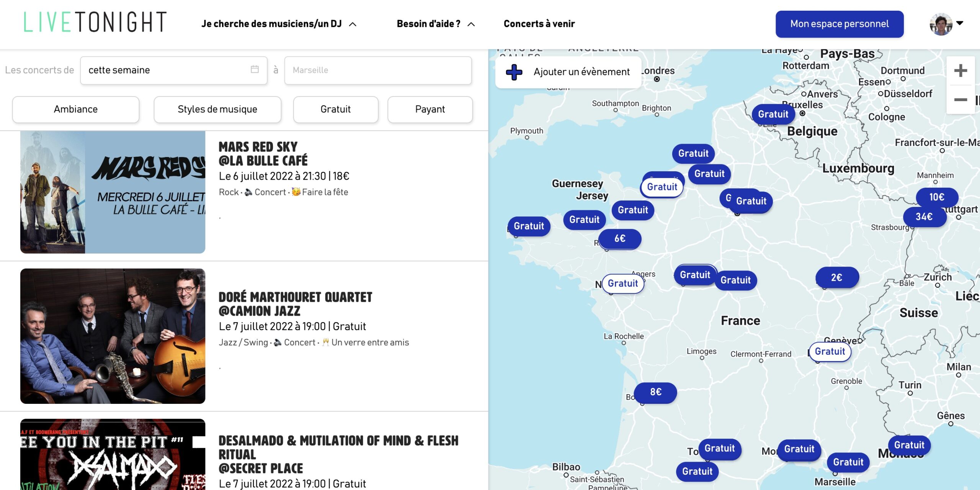The width and height of the screenshot is (980, 490).
Task: Open the 'Styles de musique' filter
Action: coord(217,109)
